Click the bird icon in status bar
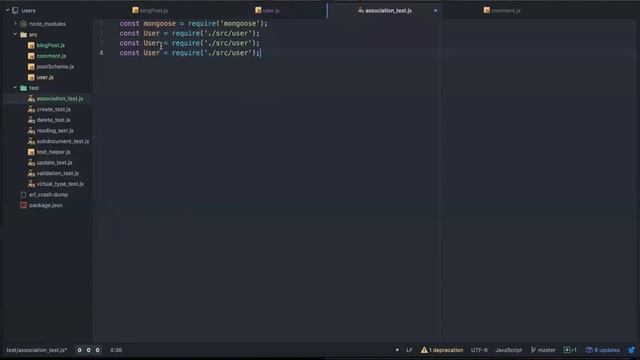 coord(631,350)
